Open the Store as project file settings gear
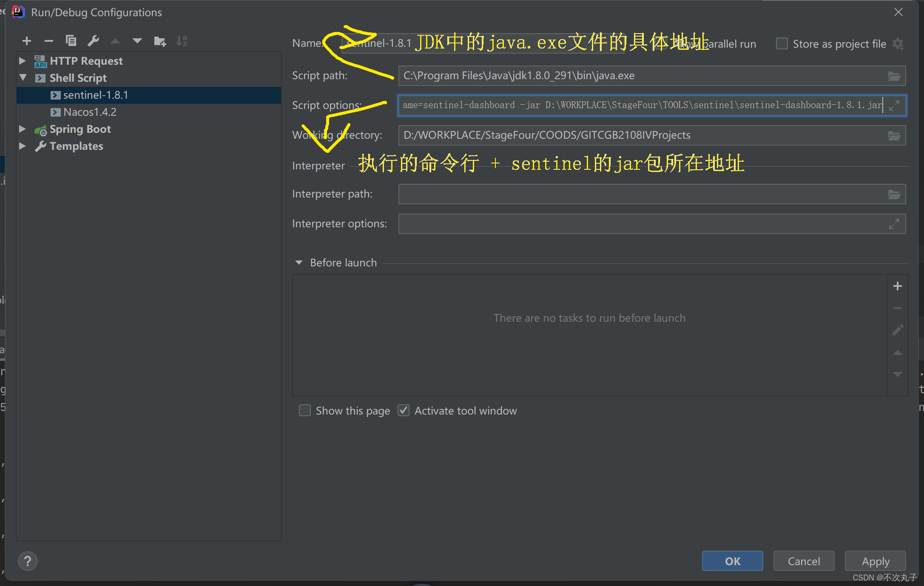Image resolution: width=924 pixels, height=586 pixels. click(898, 43)
